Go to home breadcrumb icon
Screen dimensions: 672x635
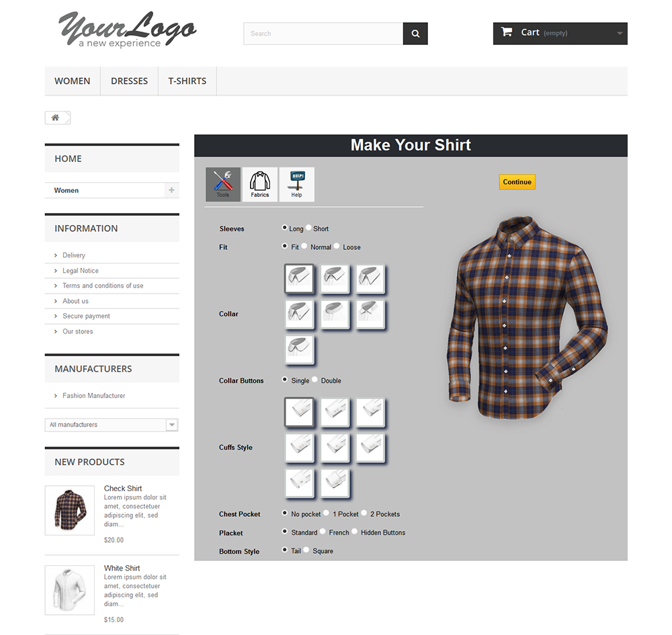click(x=56, y=118)
